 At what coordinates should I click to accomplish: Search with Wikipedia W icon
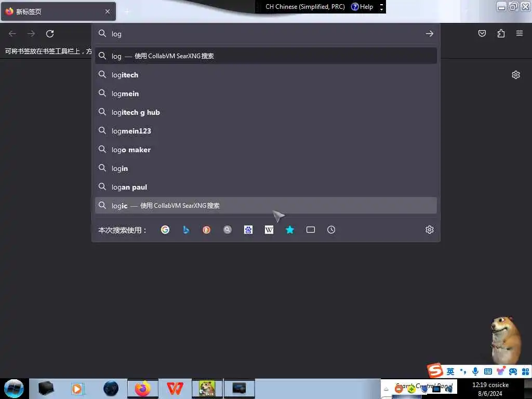coord(269,230)
